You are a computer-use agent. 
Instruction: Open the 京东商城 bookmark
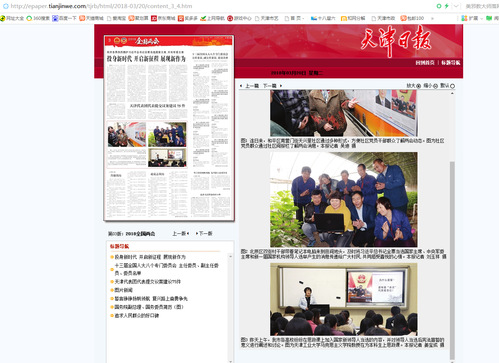163,18
